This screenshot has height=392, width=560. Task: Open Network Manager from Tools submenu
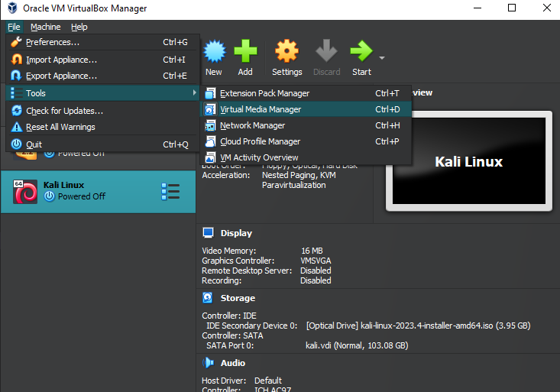pos(252,125)
